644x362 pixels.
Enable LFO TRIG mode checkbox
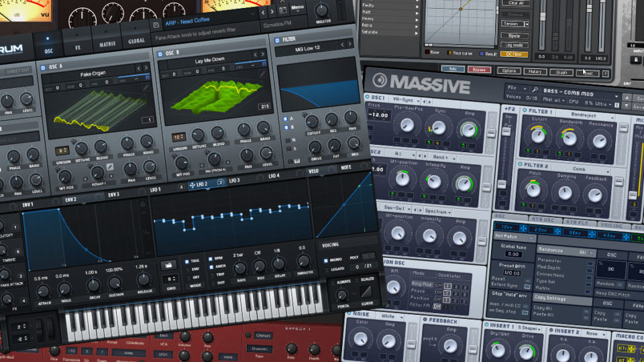pyautogui.click(x=187, y=261)
